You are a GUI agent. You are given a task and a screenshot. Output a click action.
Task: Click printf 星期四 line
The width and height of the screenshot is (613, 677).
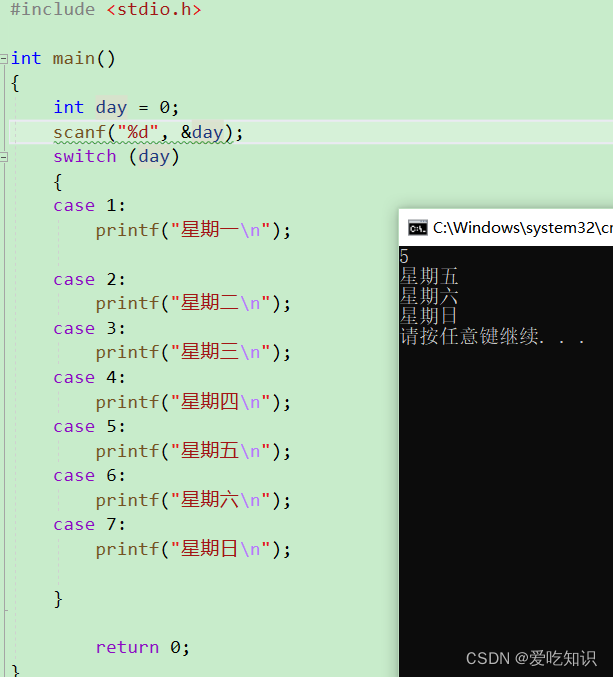(193, 402)
